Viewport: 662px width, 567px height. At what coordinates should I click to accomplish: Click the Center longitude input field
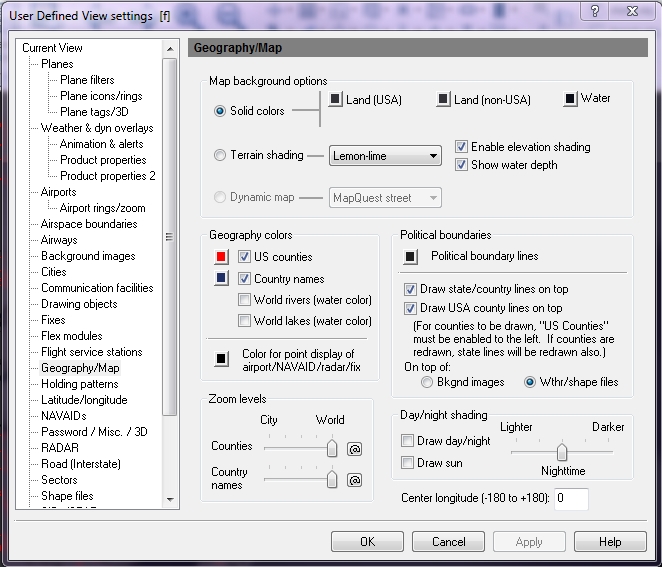click(571, 498)
